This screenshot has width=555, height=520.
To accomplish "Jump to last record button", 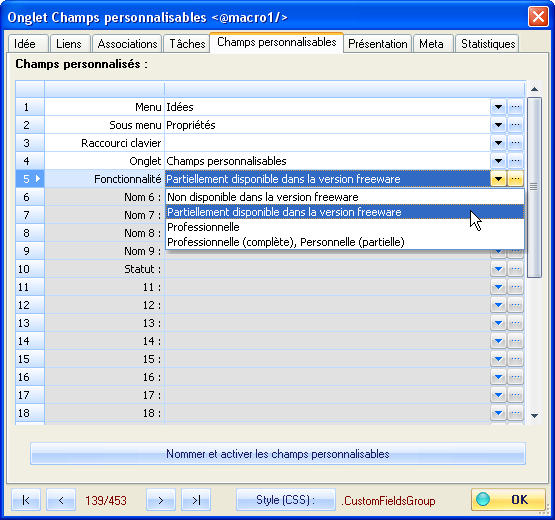I will pos(196,500).
